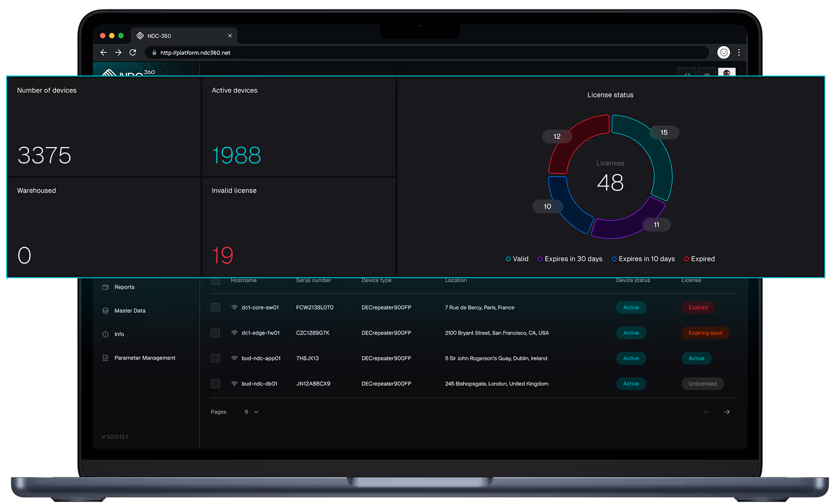Click the wifi icon beside dc1-core-sw01
833x504 pixels.
click(234, 307)
